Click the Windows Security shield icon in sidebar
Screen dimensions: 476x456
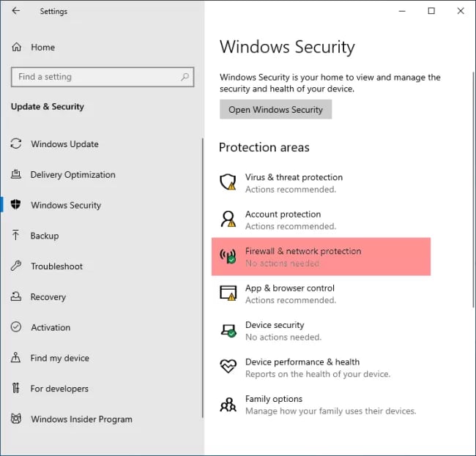15,204
